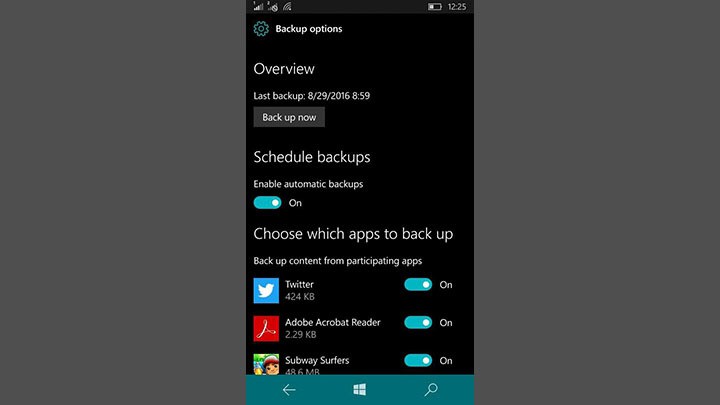720x405 pixels.
Task: Tap Adobe Acrobat Reader app name
Action: coord(332,322)
